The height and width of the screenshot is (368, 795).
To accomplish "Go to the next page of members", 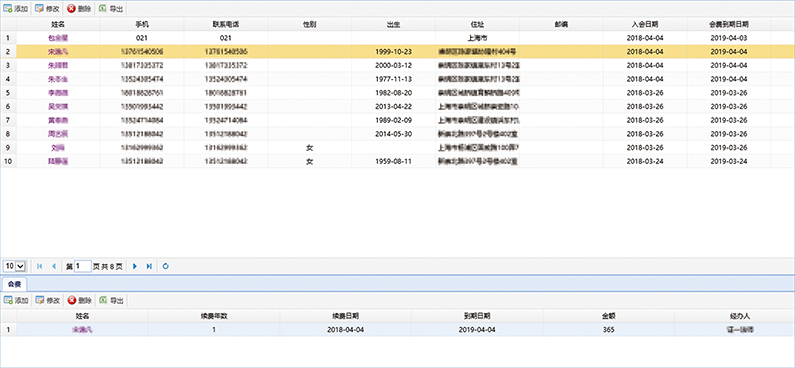I will pos(134,266).
